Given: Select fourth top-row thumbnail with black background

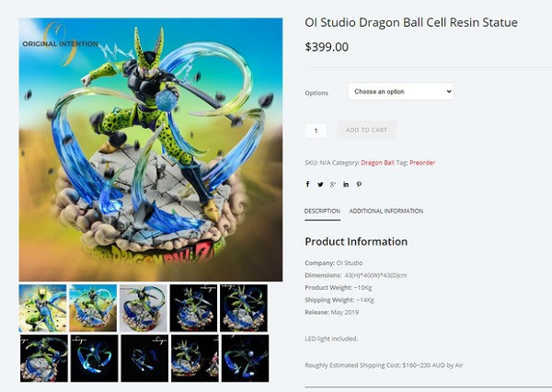Looking at the screenshot, I should [193, 308].
